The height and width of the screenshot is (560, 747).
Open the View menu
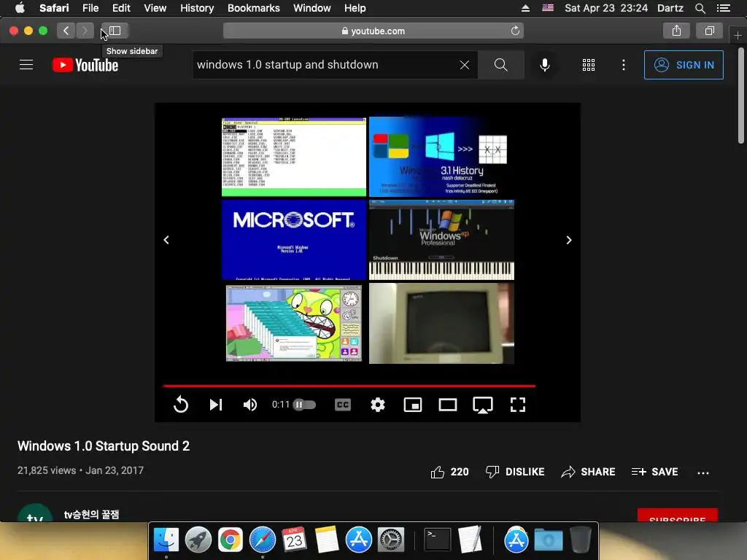(x=155, y=8)
